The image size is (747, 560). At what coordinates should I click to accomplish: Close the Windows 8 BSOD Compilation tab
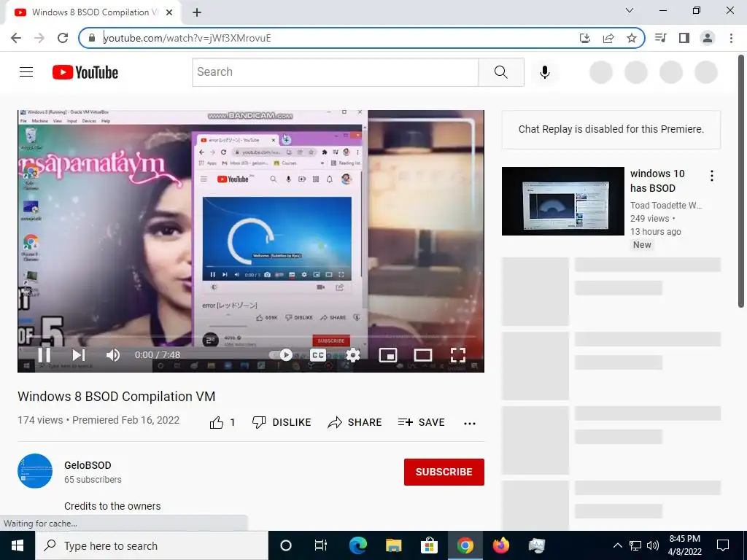tap(169, 12)
